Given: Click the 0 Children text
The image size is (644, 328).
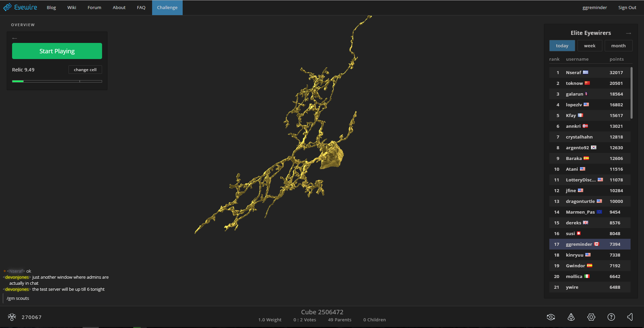Looking at the screenshot, I should (x=374, y=320).
